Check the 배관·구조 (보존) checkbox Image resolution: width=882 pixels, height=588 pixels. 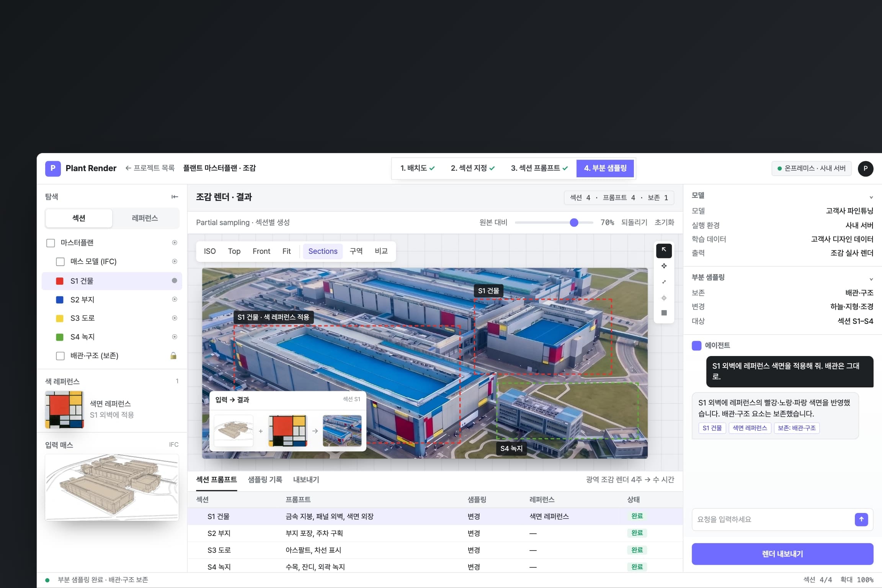tap(60, 356)
